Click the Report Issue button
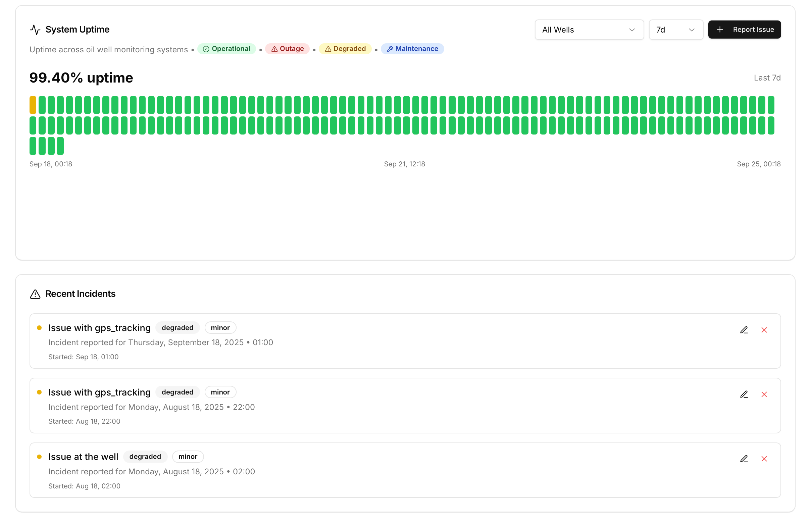This screenshot has height=526, width=812. pos(745,30)
